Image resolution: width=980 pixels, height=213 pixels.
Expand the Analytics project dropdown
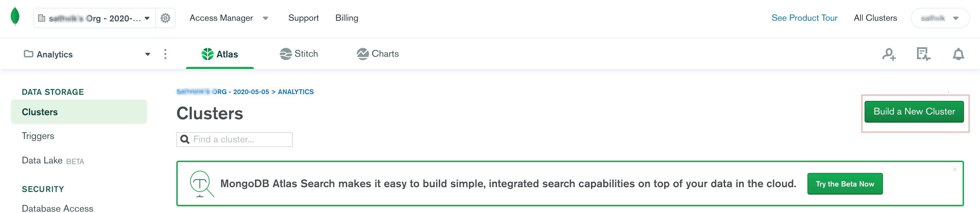tap(148, 54)
